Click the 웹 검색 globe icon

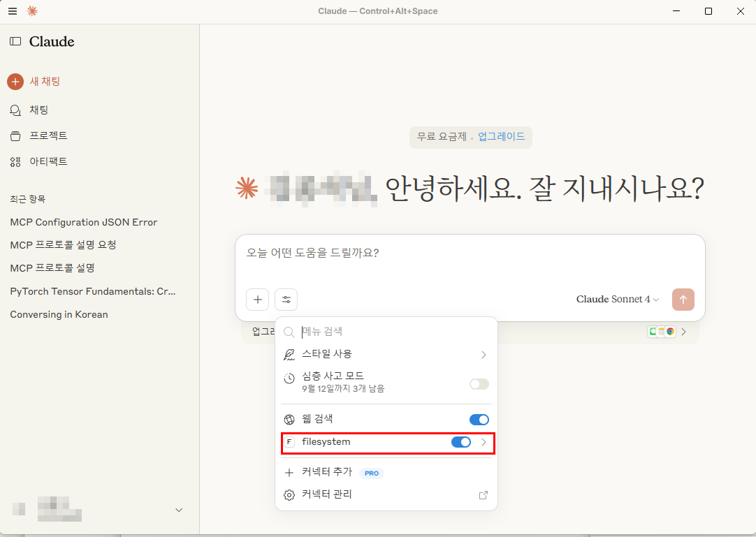pyautogui.click(x=289, y=420)
